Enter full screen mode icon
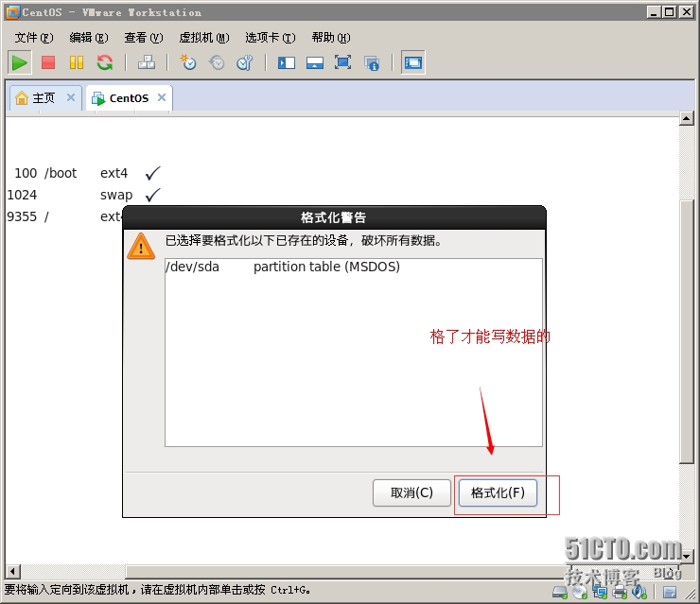 point(342,62)
